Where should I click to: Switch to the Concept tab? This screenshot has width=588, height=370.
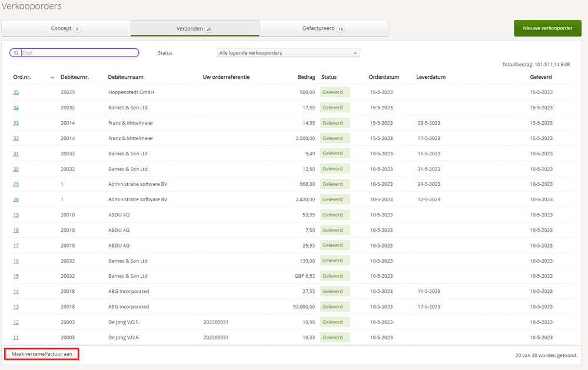click(x=66, y=28)
